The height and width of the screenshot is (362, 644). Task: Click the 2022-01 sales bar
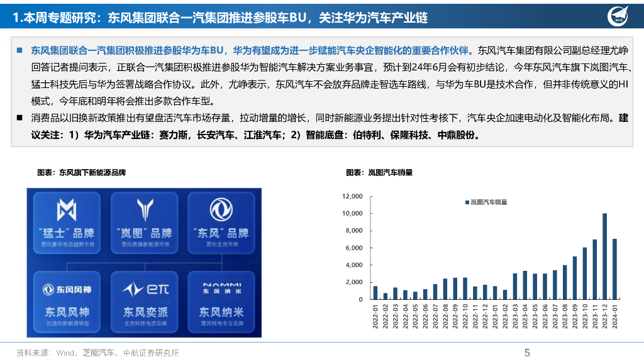coord(375,293)
